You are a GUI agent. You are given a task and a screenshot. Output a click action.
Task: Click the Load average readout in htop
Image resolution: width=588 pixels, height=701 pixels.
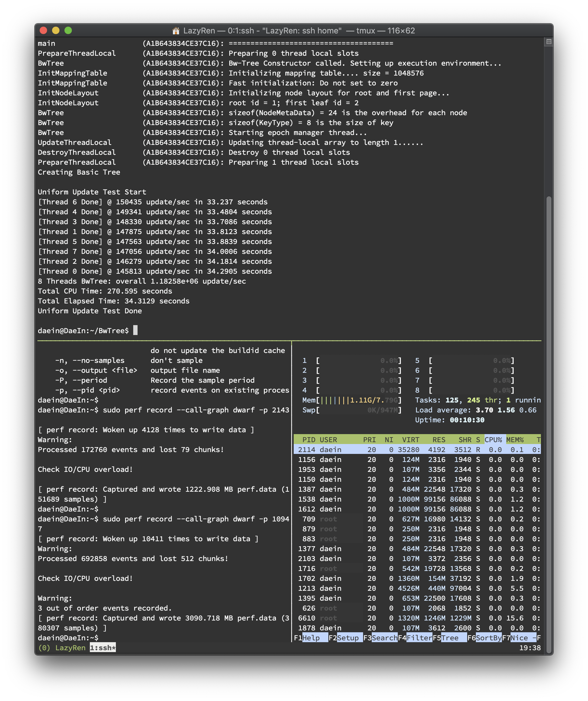pyautogui.click(x=476, y=410)
